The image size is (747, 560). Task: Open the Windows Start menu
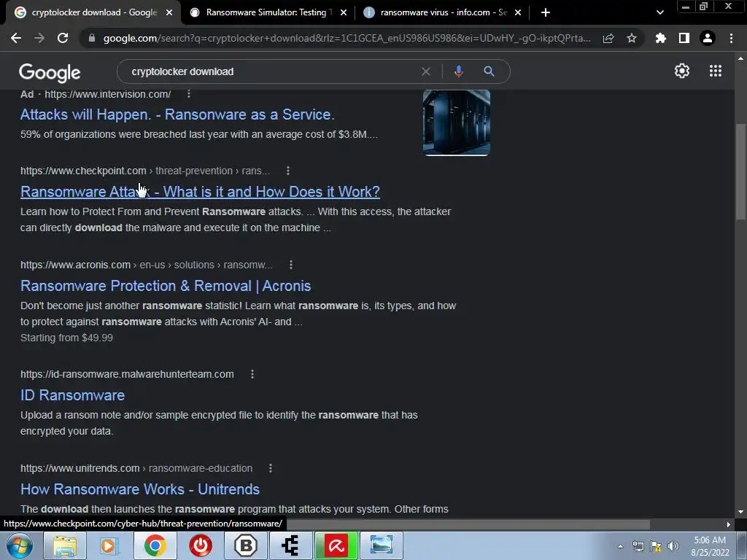[20, 545]
